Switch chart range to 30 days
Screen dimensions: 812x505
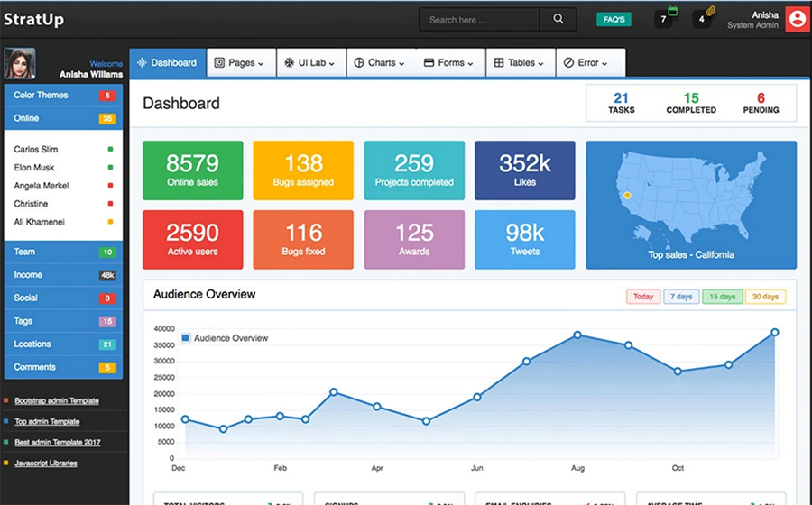point(765,297)
